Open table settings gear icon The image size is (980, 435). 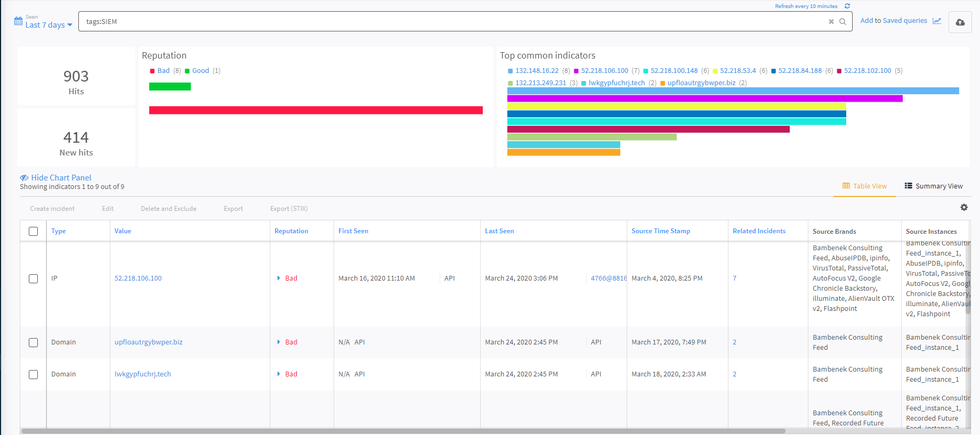(x=963, y=208)
